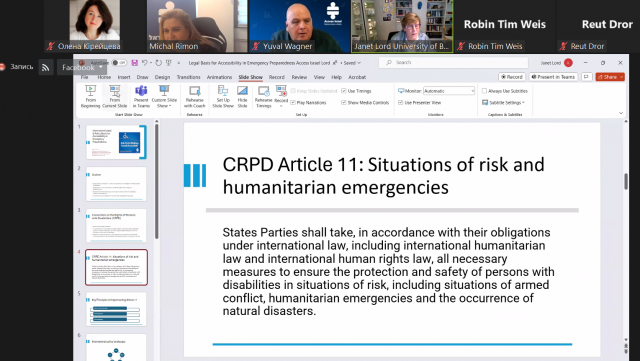Select slide 2 Outline thumbnail

point(116,184)
